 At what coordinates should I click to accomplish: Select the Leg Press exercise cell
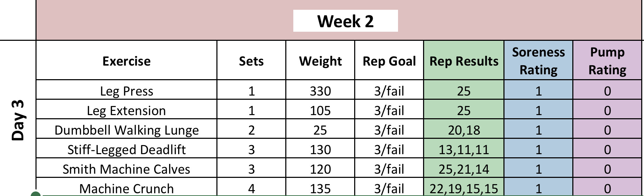(x=126, y=91)
